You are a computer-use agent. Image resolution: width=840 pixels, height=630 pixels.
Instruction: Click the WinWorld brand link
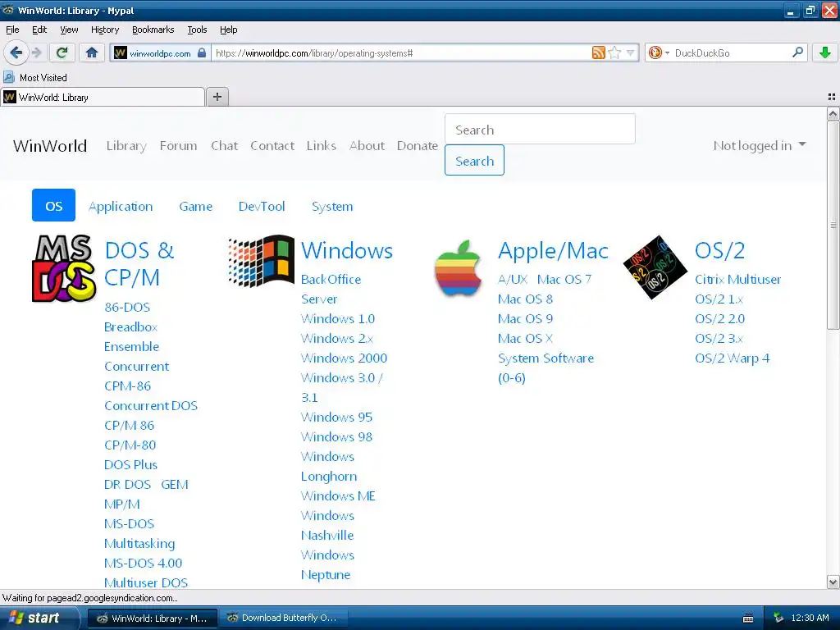pyautogui.click(x=50, y=146)
